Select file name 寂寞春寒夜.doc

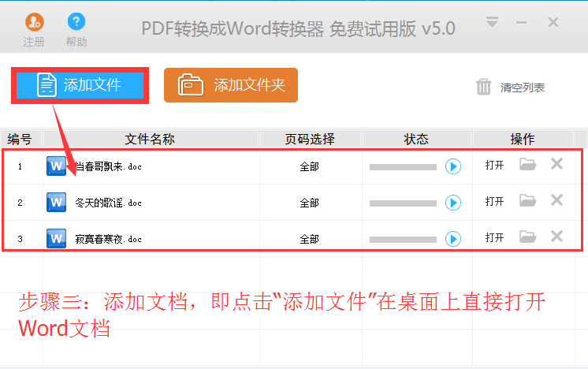[x=108, y=239]
